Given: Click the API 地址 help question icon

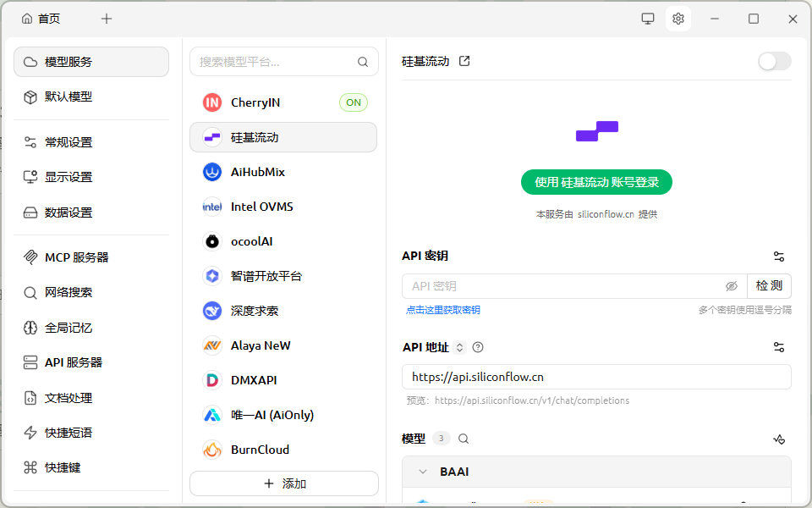Looking at the screenshot, I should (478, 347).
